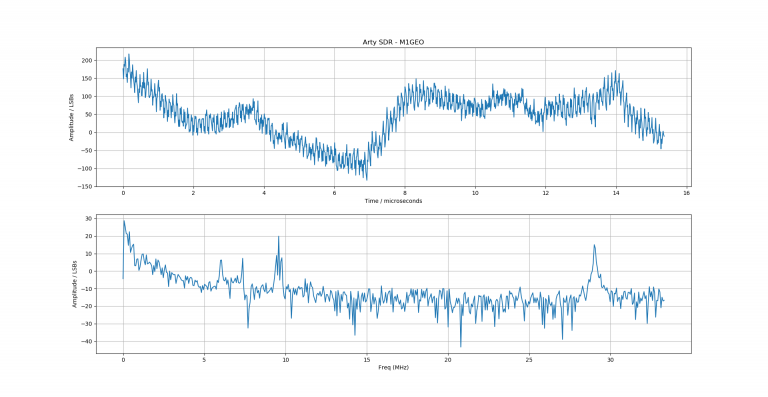Screen dimensions: 768x397
Task: Click the spectrum peak near 29 MHz
Action: click(x=594, y=245)
